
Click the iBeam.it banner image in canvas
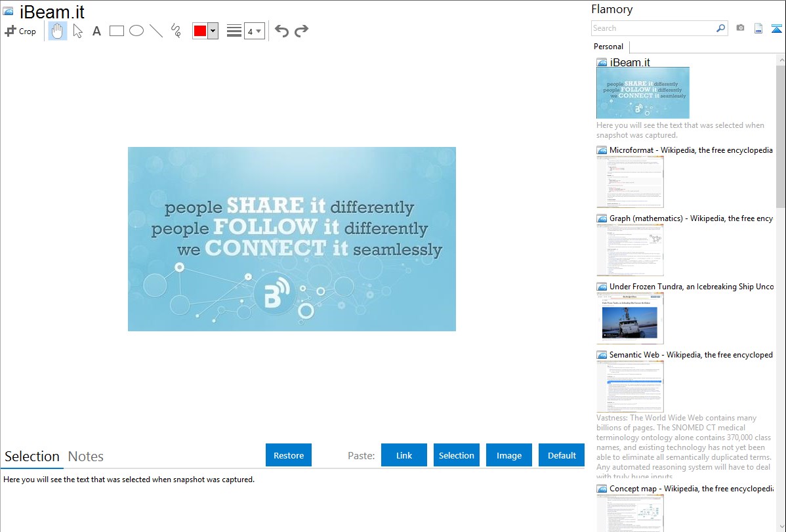pos(292,239)
